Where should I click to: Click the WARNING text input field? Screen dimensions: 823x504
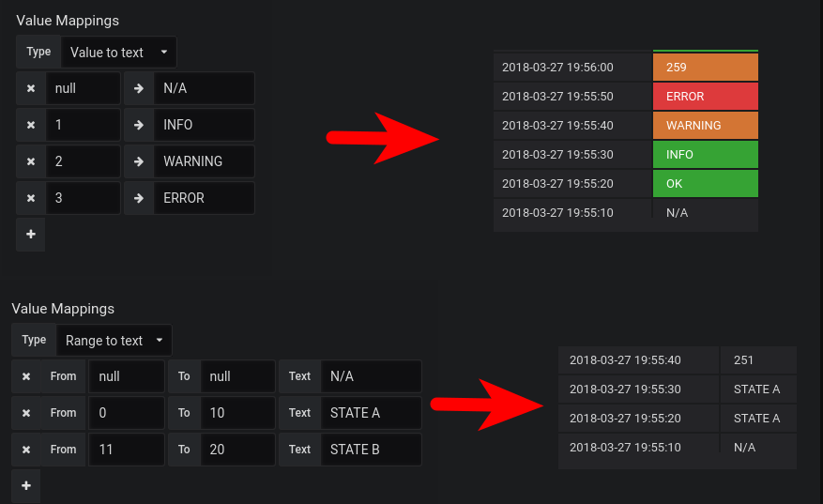pos(204,161)
